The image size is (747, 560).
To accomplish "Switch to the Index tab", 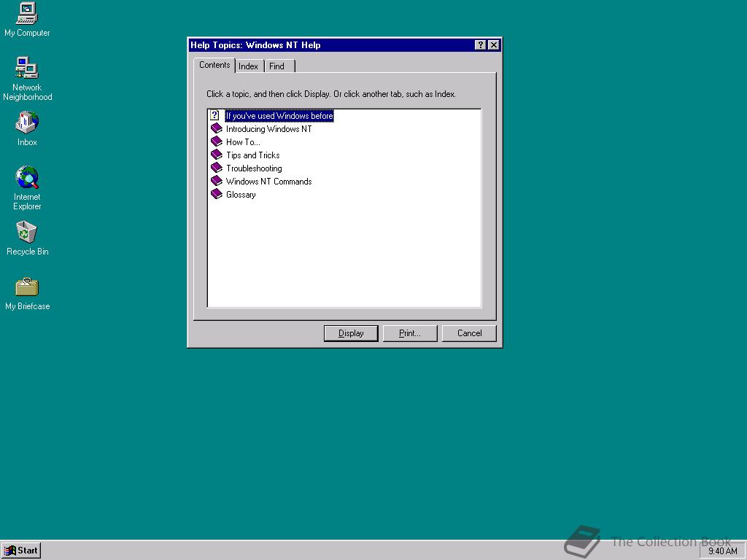I will point(248,66).
